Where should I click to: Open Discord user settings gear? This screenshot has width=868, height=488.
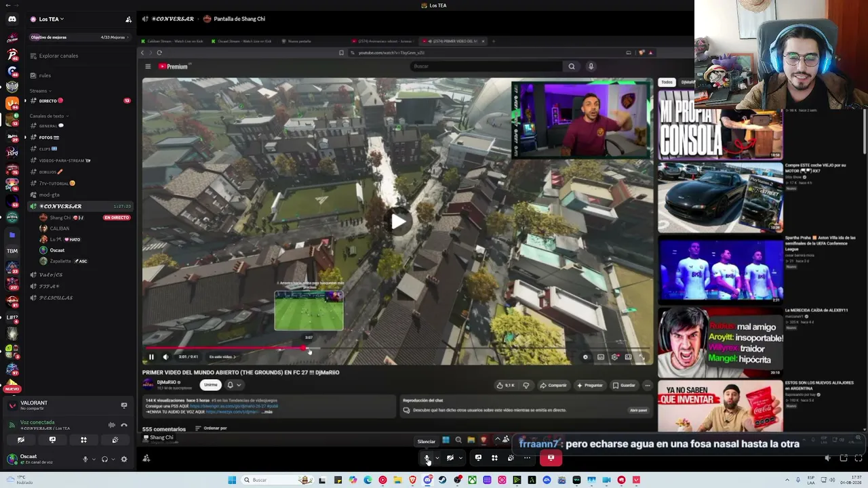123,459
